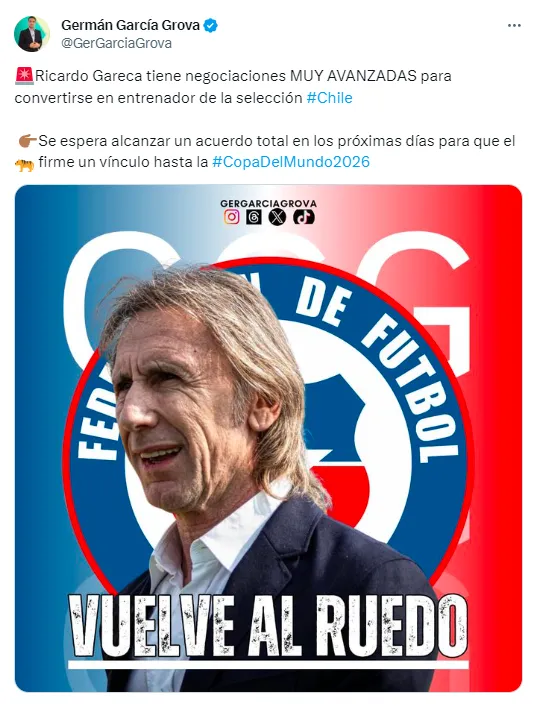
Task: Click the VUELVE AL RUEDO caption
Action: point(268,627)
